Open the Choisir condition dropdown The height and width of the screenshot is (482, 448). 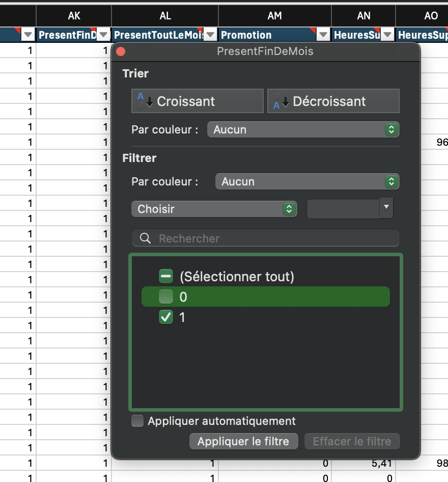[x=214, y=209]
